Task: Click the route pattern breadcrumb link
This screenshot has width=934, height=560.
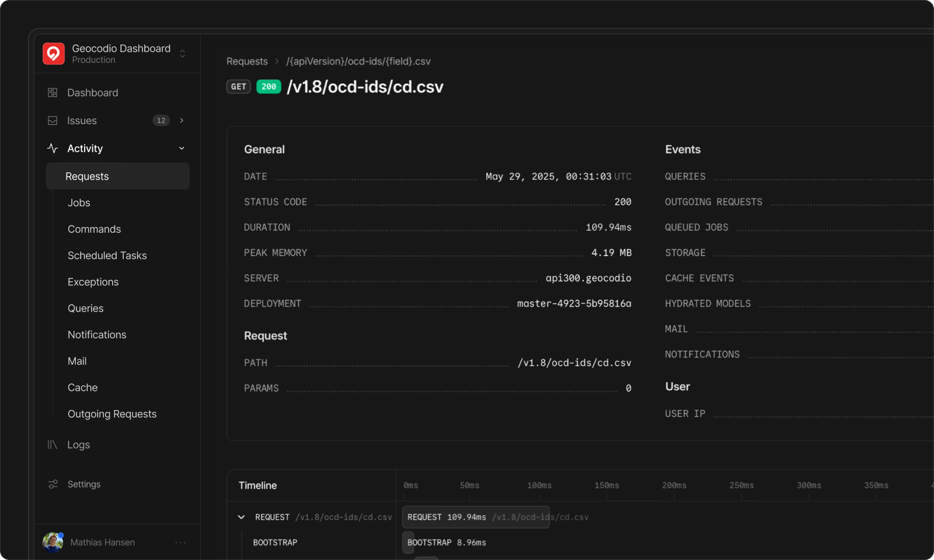Action: (358, 61)
